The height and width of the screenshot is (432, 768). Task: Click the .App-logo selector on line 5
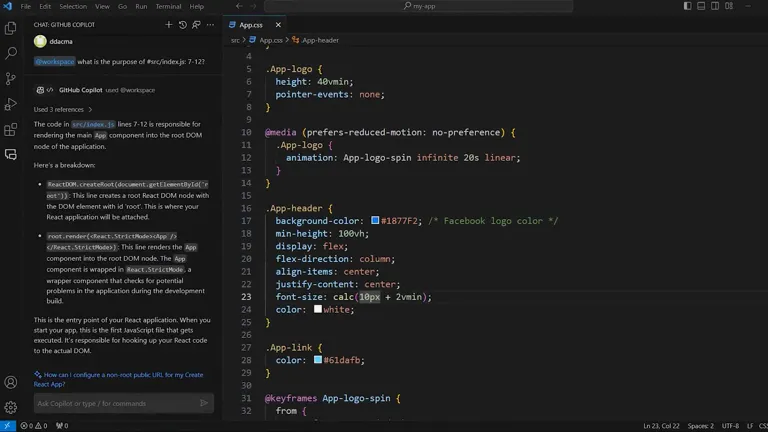point(289,69)
